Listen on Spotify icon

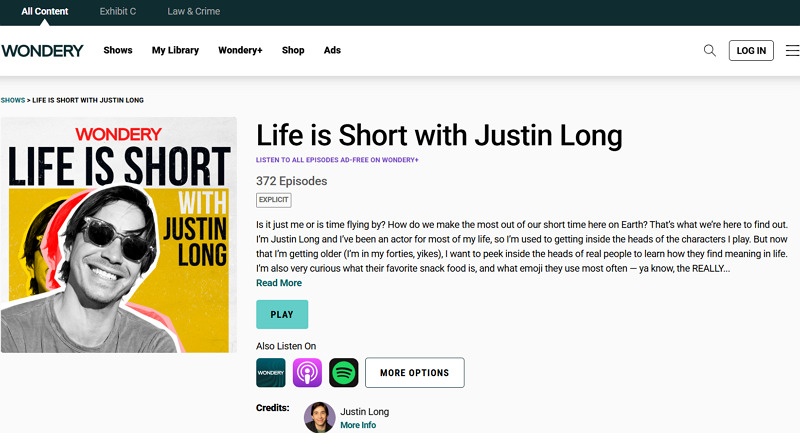[x=343, y=372]
